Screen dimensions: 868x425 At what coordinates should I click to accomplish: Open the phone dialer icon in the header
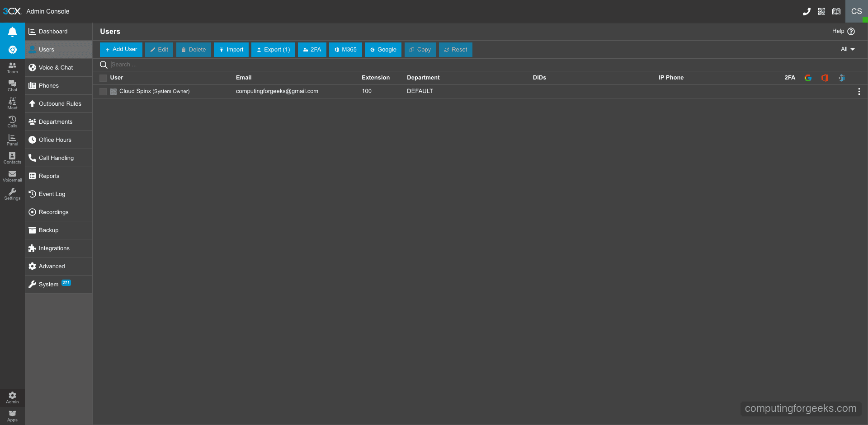click(x=807, y=11)
